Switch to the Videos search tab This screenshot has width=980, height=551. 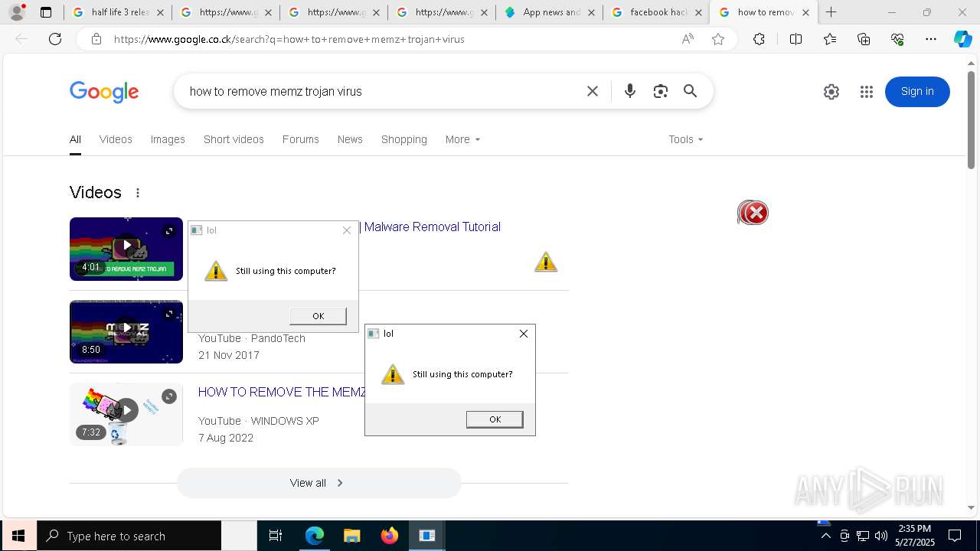[116, 139]
